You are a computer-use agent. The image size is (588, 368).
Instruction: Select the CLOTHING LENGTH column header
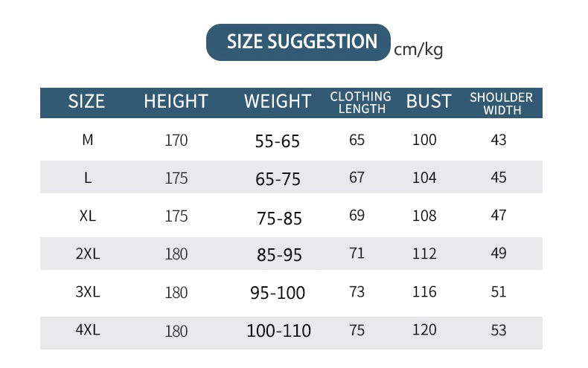pyautogui.click(x=361, y=103)
